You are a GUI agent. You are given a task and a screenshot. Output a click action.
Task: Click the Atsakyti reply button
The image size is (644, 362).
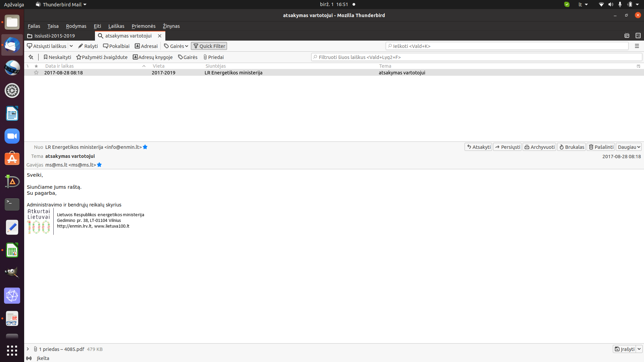(x=478, y=147)
